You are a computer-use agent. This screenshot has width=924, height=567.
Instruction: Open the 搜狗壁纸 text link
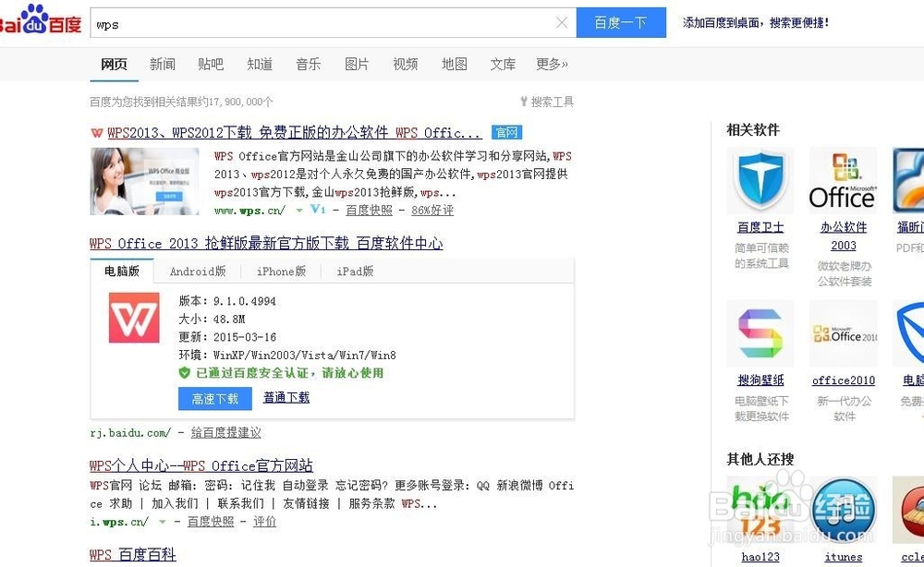point(760,380)
